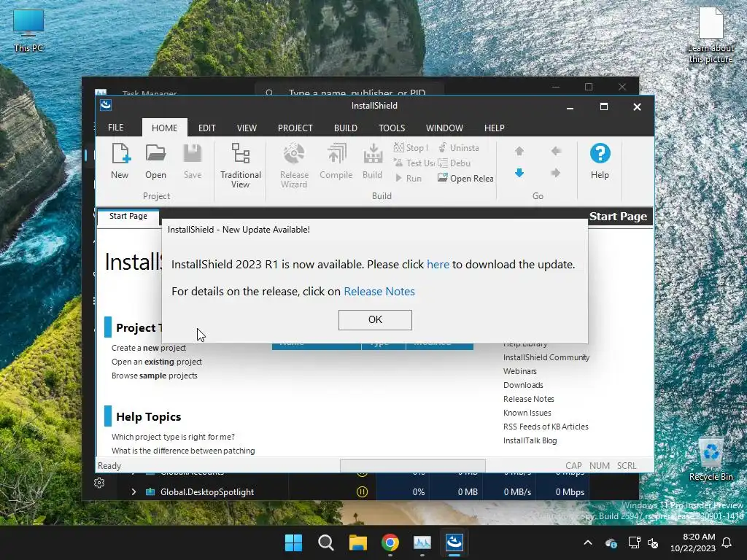
Task: Click the New project icon in ribbon
Action: coord(120,161)
